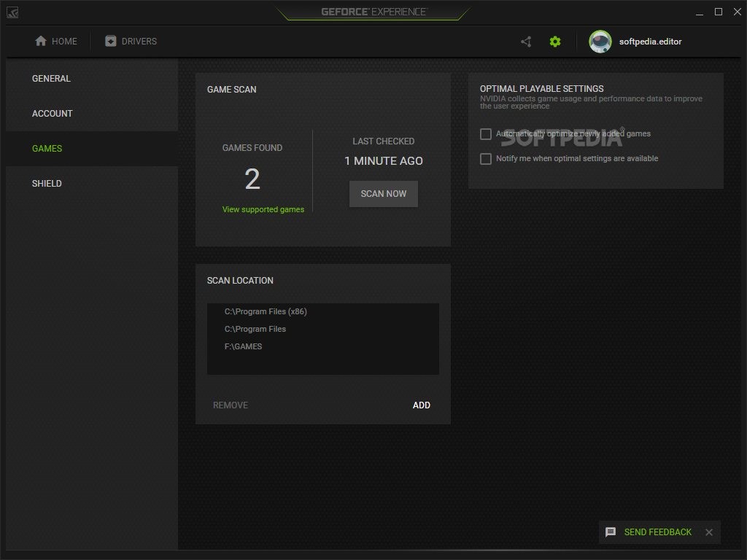
Task: Enable Automatically optimize newly added games
Action: (485, 134)
